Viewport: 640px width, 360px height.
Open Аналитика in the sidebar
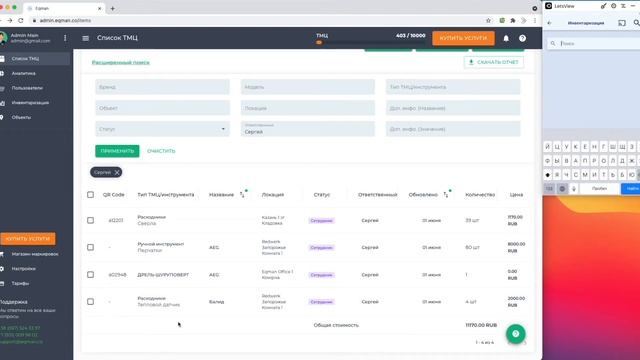pos(35,73)
